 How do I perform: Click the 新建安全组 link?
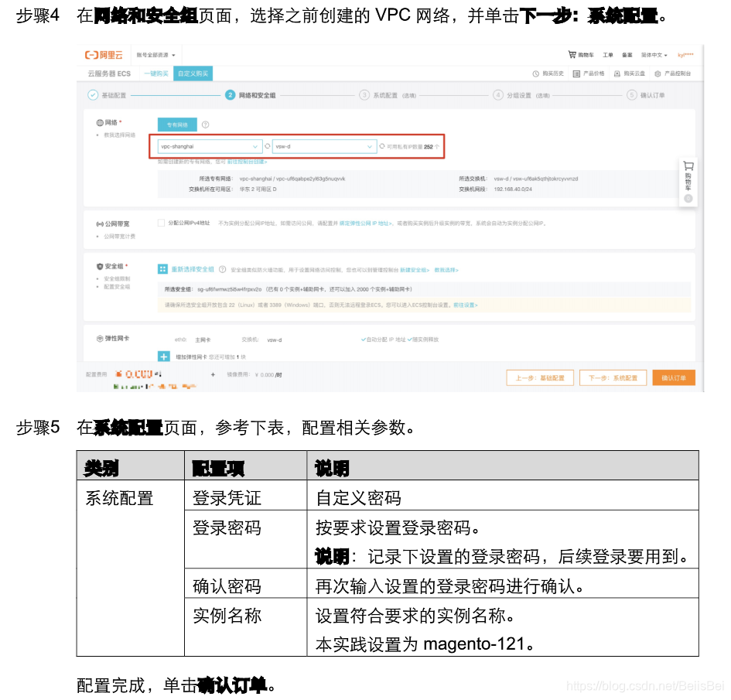tap(415, 270)
